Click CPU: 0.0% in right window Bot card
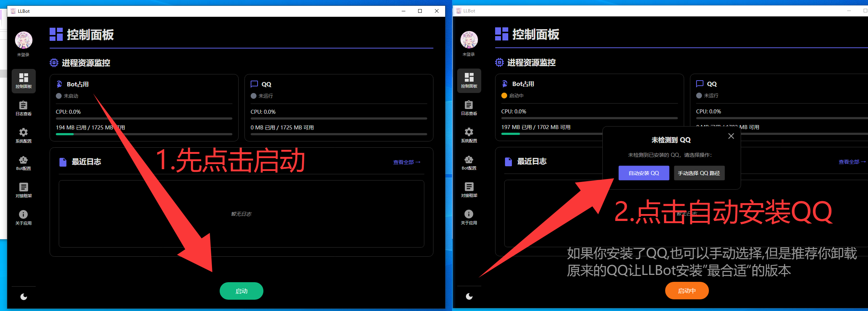Screen dimensions: 868x311 coord(514,112)
